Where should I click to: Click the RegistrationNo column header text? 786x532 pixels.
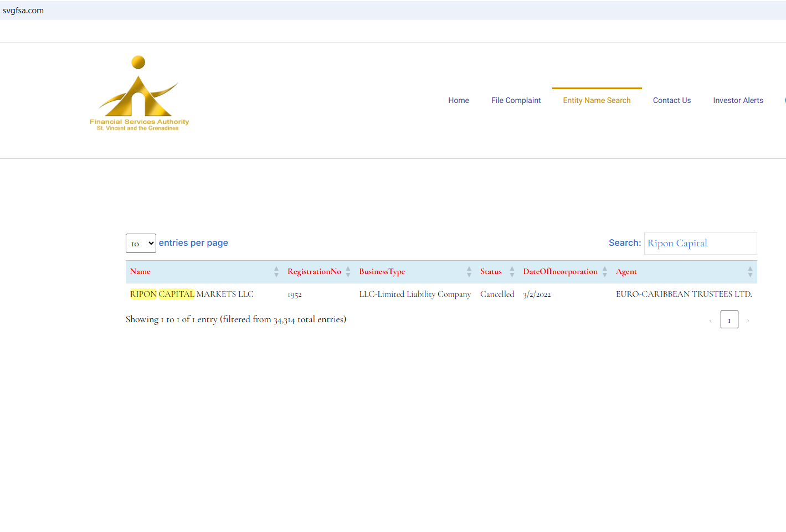(314, 271)
